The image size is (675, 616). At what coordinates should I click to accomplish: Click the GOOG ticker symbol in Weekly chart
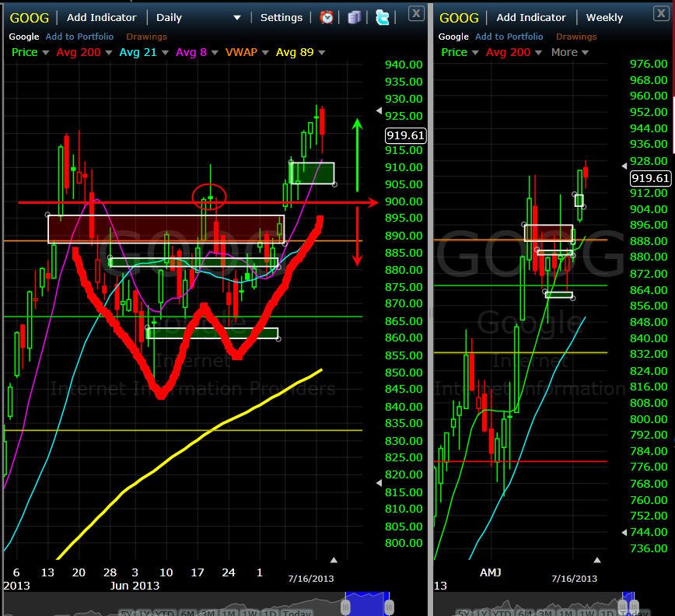point(459,18)
